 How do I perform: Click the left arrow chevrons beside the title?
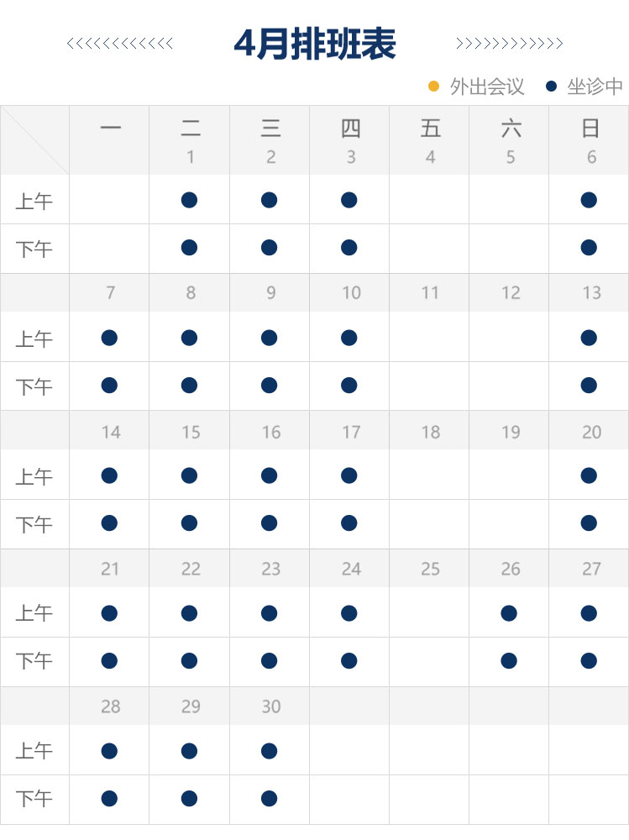coord(120,44)
